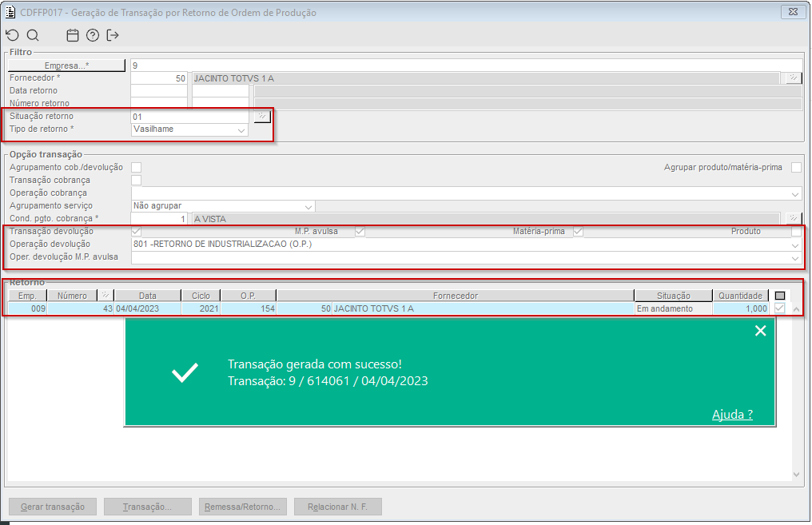Open lookup icon beside Cond. pgto. cobrança
Screen dimensions: 812x525
tap(793, 218)
